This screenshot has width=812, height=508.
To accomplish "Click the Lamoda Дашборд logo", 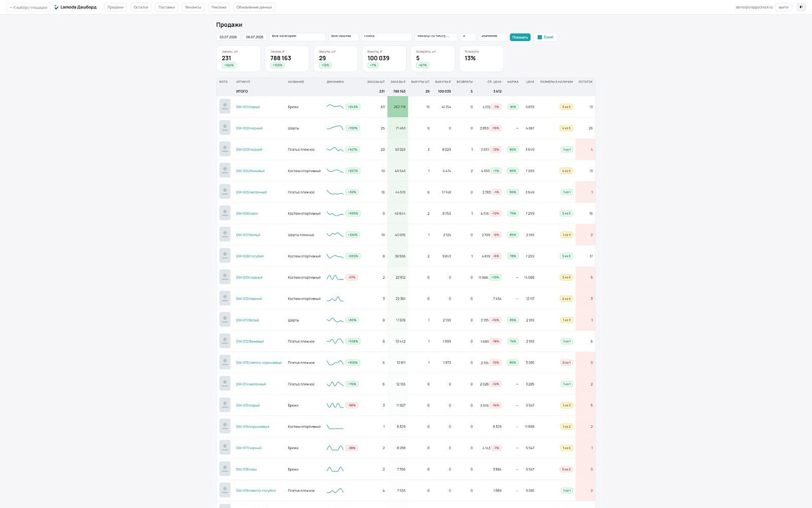I will (75, 7).
